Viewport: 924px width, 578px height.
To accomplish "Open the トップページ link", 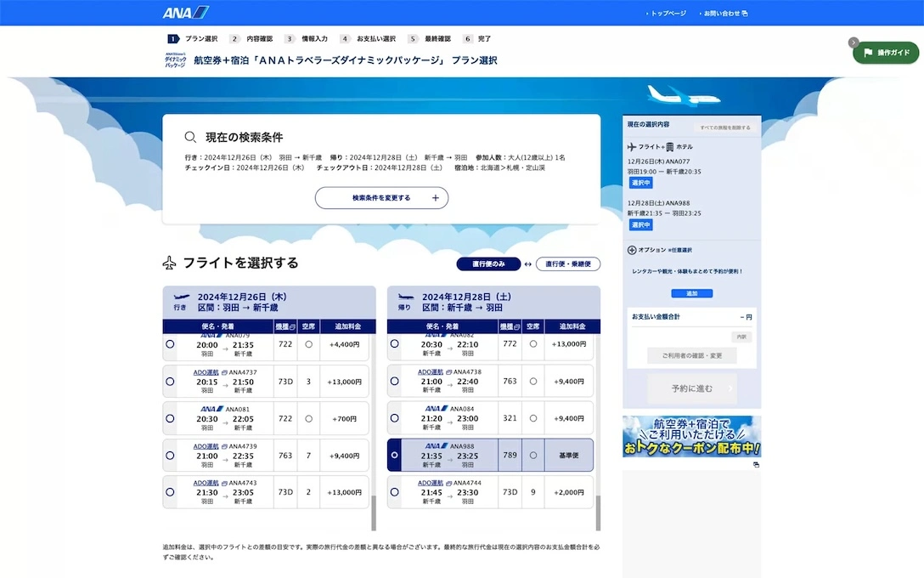I will pos(668,13).
